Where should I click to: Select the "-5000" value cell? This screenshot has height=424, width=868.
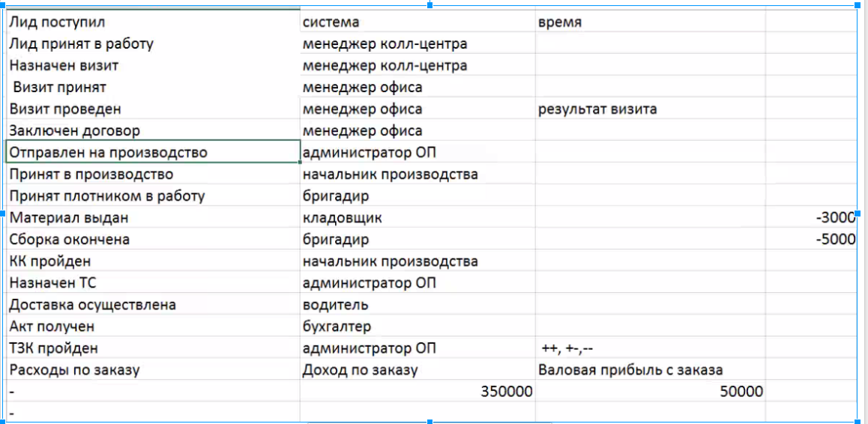pyautogui.click(x=813, y=240)
